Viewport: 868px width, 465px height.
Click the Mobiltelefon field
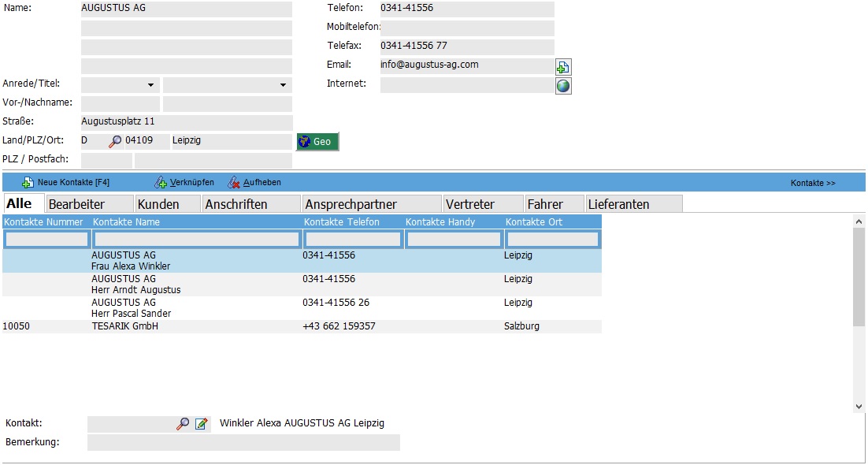coord(467,28)
